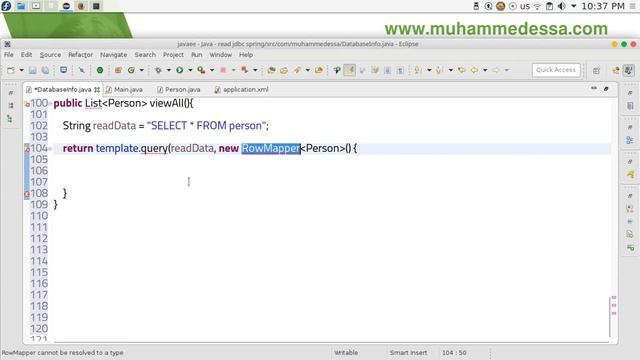
Task: Click the Run Last Tool icon with red toolbox
Action: (x=201, y=70)
